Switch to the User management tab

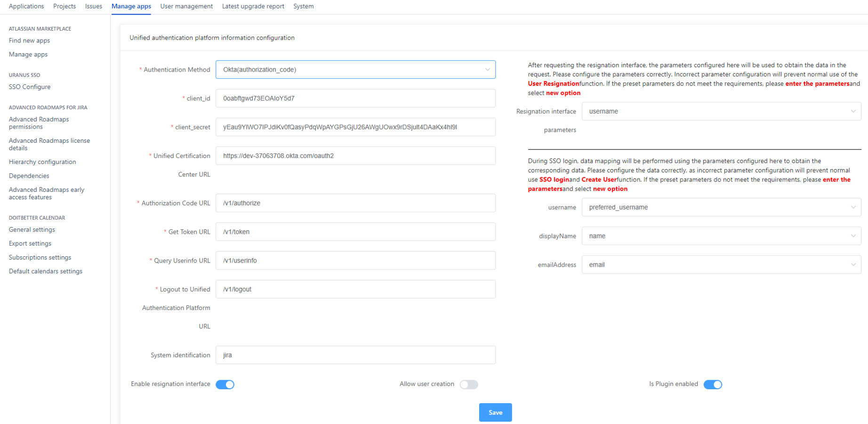[x=186, y=6]
